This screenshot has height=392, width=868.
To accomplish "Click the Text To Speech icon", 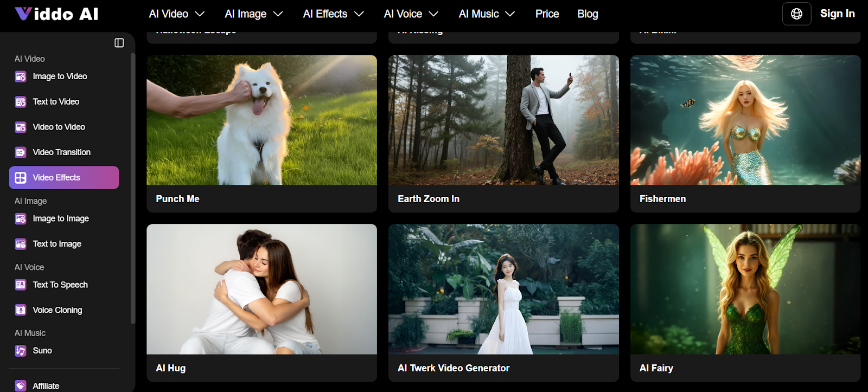I will (21, 285).
